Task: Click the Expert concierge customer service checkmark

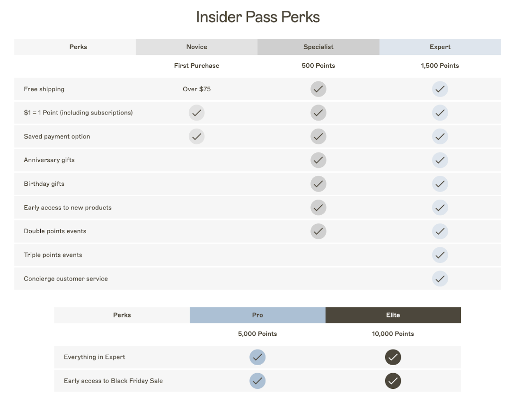Action: [440, 279]
